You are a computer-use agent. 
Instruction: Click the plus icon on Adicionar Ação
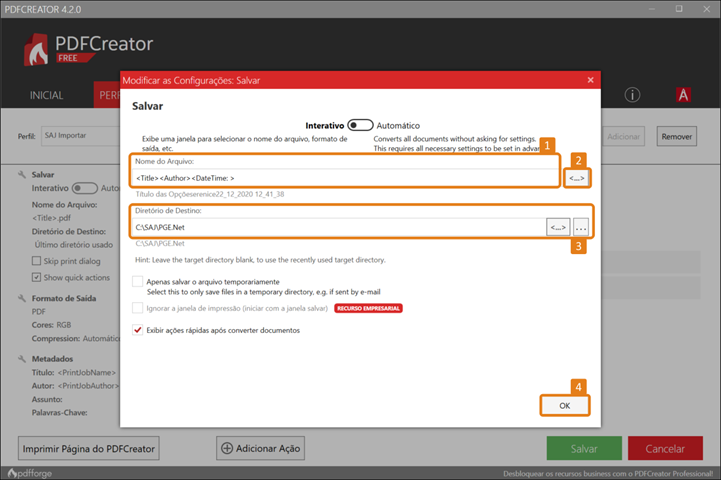point(228,449)
